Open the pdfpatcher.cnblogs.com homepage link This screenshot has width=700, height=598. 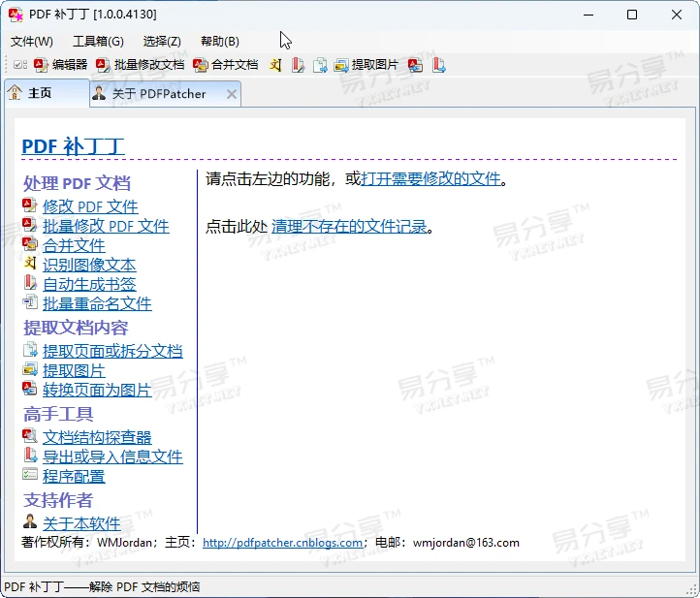282,543
